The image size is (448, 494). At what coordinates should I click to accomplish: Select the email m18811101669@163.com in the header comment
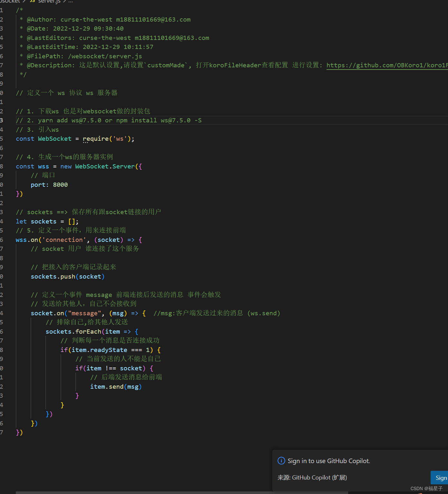(x=153, y=19)
